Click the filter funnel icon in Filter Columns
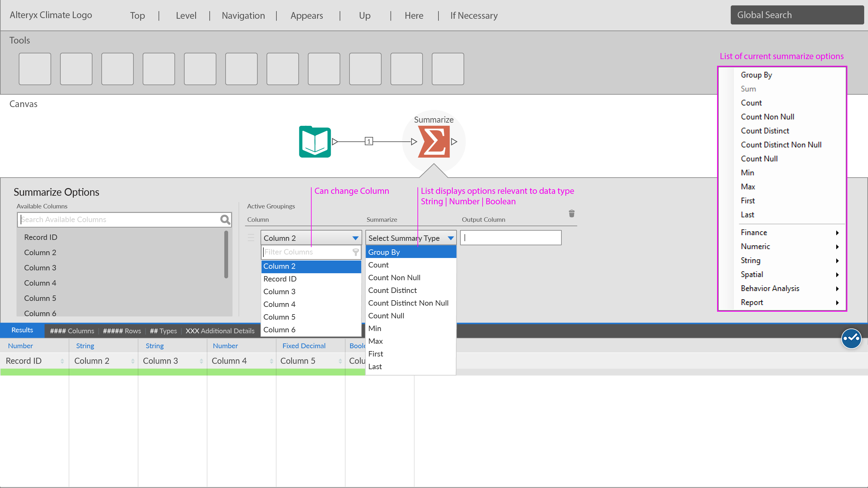Image resolution: width=868 pixels, height=488 pixels. (356, 252)
